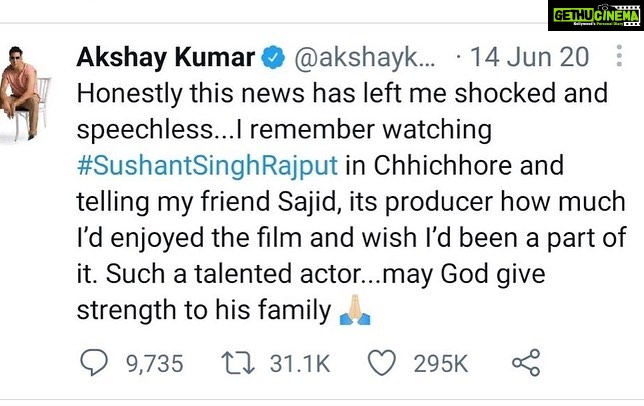Click the GethuCinema logo watermark
The width and height of the screenshot is (644, 406).
click(596, 16)
